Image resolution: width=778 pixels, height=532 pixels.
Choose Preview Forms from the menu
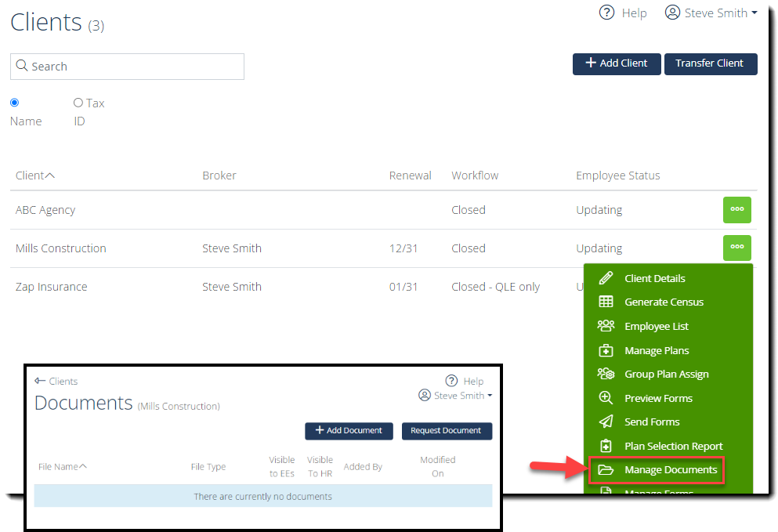click(x=658, y=398)
